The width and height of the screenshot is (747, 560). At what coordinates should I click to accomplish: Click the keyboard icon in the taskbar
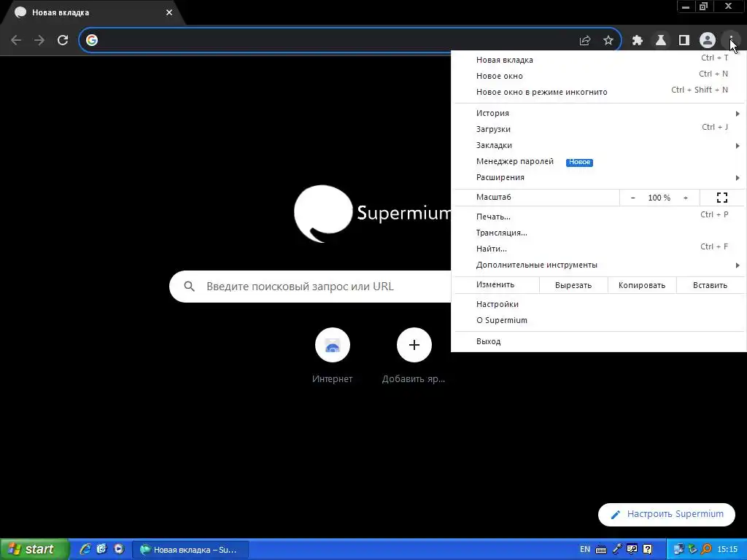click(x=601, y=550)
